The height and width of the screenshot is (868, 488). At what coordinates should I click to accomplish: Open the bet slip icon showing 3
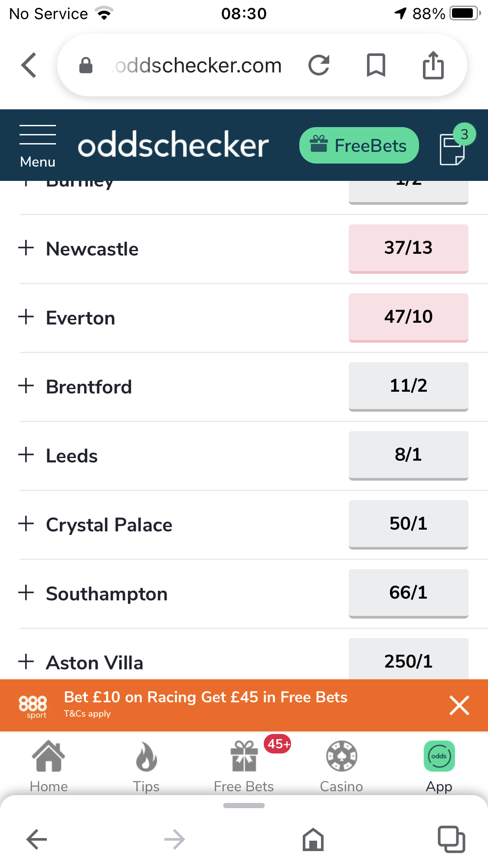tap(453, 148)
